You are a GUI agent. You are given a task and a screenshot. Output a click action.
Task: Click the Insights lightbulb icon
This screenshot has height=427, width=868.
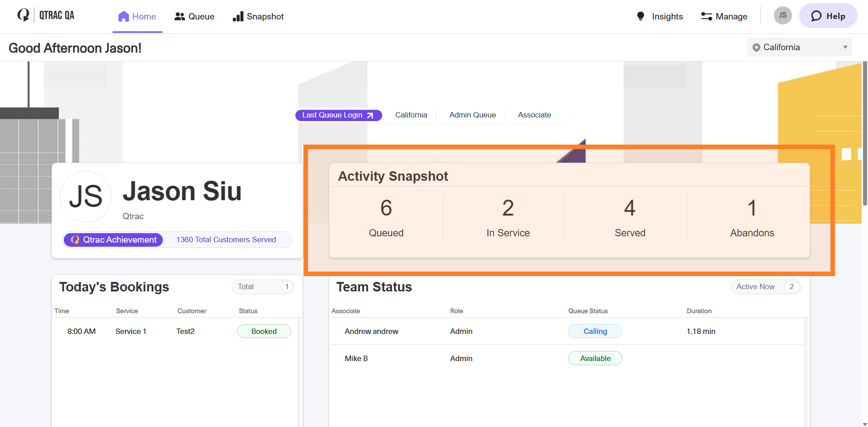coord(640,16)
